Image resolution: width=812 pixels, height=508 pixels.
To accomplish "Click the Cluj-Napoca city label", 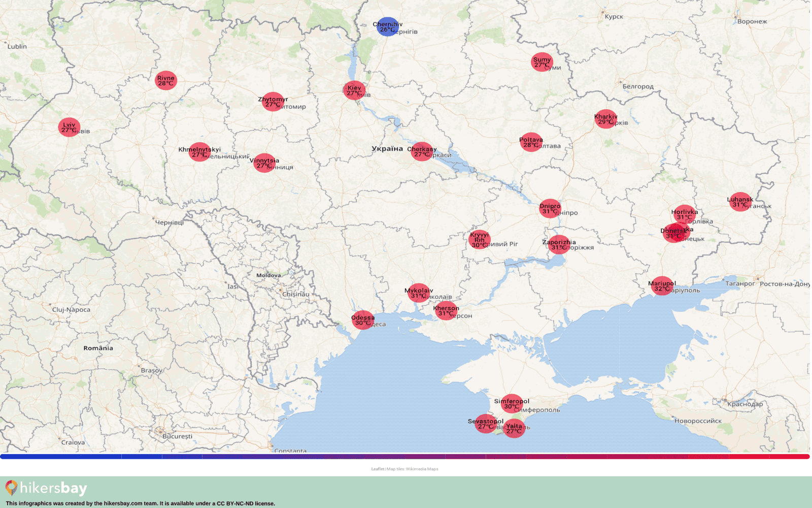I will pyautogui.click(x=71, y=310).
